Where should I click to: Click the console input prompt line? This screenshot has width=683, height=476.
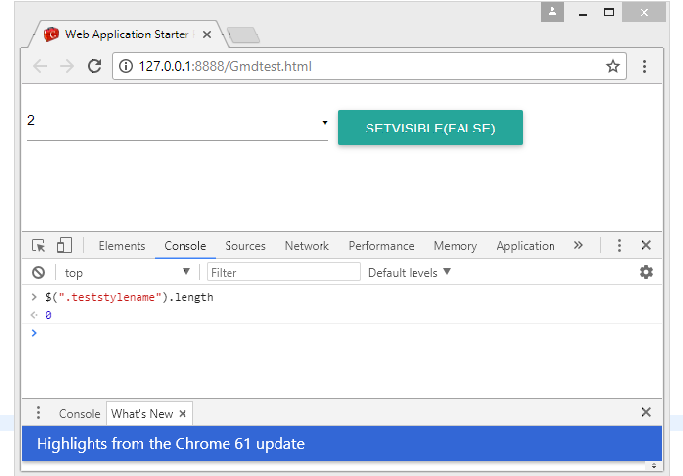click(x=342, y=333)
